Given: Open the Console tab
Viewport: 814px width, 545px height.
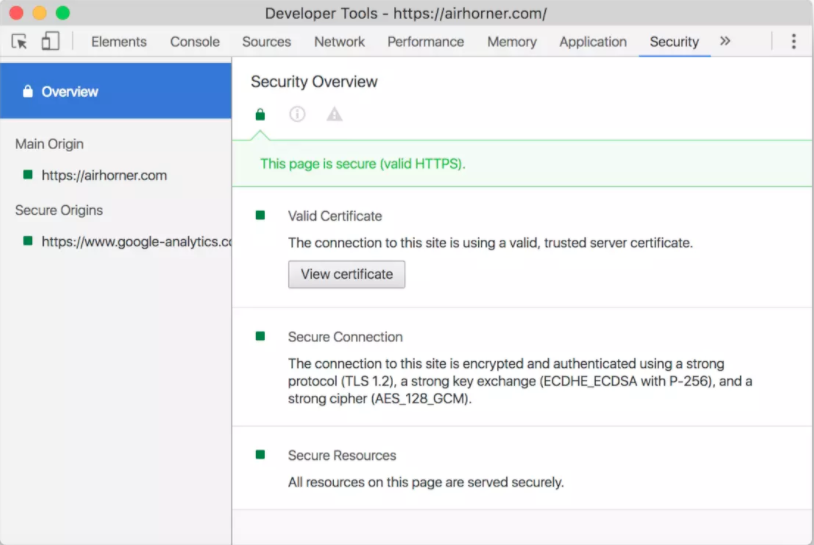Looking at the screenshot, I should pyautogui.click(x=195, y=42).
